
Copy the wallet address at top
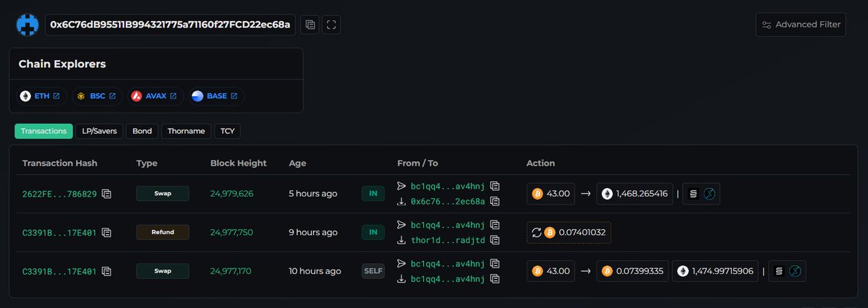coord(310,25)
